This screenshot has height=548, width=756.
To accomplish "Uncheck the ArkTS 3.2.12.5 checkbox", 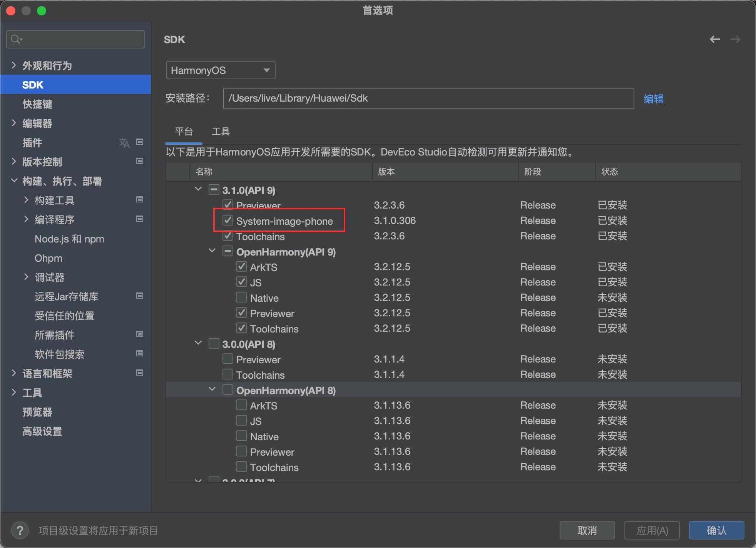I will 242,267.
